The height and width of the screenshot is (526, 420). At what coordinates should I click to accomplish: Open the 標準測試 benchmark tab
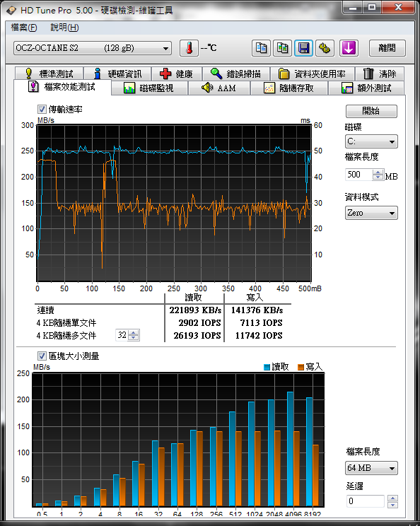pos(49,74)
